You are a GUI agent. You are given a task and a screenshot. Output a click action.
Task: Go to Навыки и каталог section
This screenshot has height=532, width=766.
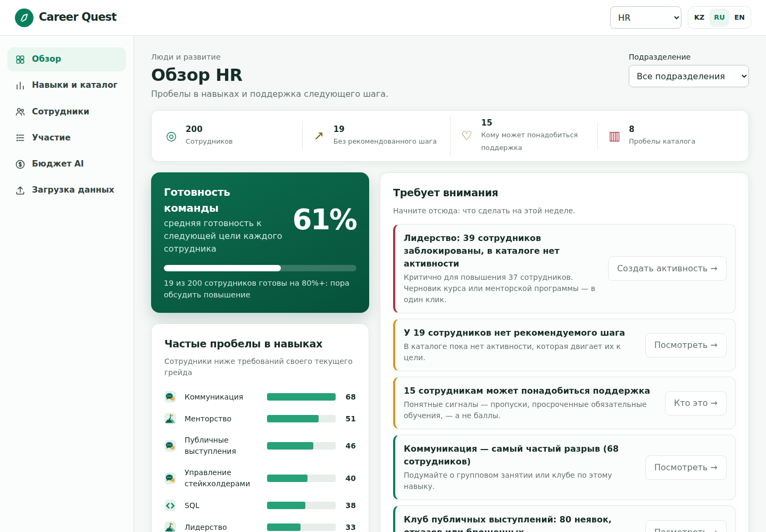coord(66,85)
